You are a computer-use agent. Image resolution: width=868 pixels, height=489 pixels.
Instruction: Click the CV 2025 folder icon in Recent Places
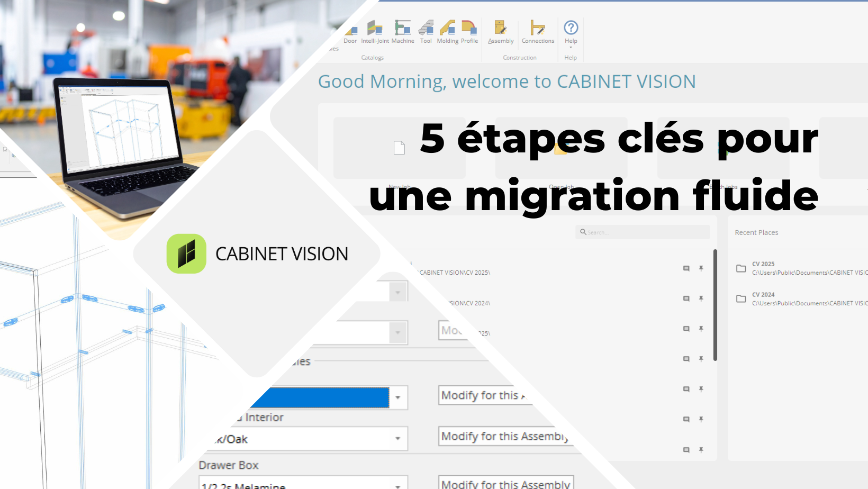[x=742, y=268]
